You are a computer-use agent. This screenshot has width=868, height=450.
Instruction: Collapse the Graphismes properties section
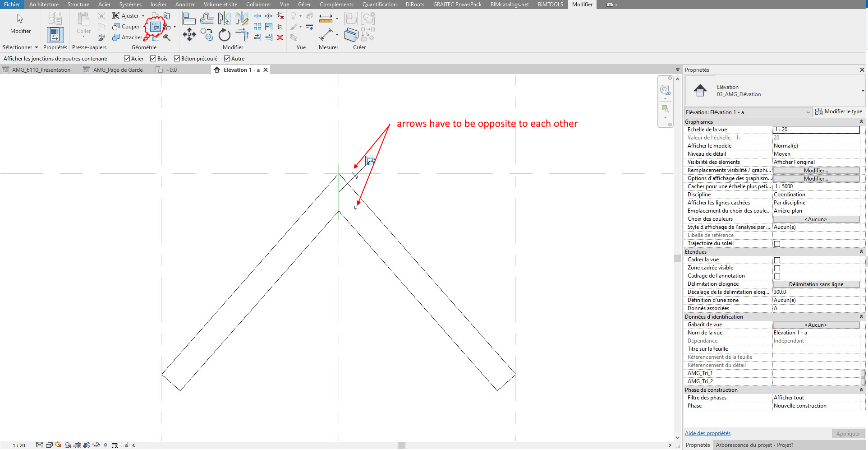coord(862,122)
